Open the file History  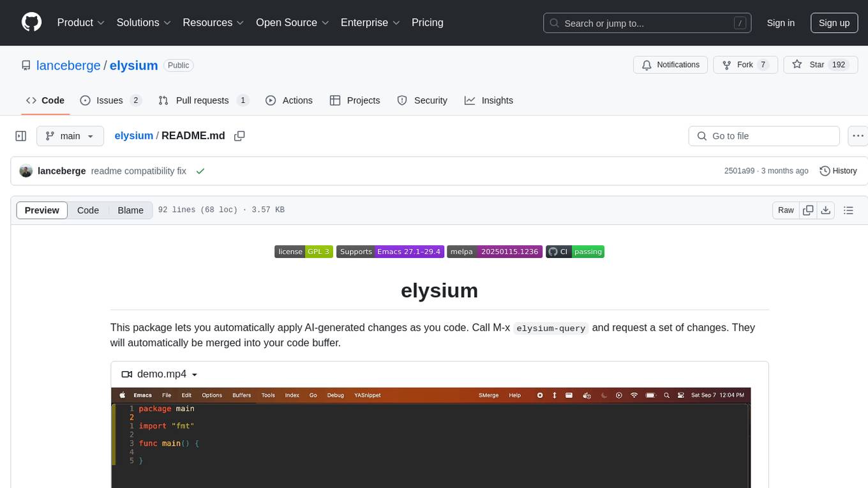click(838, 171)
